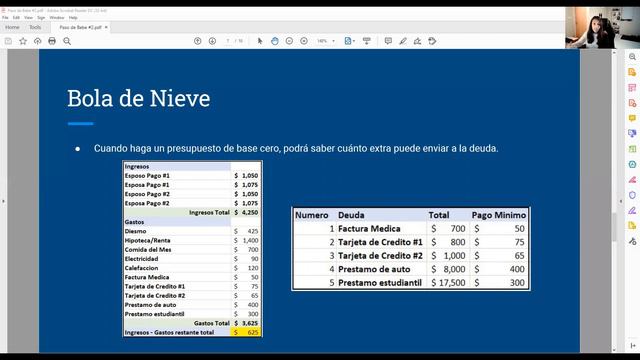The width and height of the screenshot is (640, 360).
Task: Click the zoom percentage field
Action: coord(322,41)
